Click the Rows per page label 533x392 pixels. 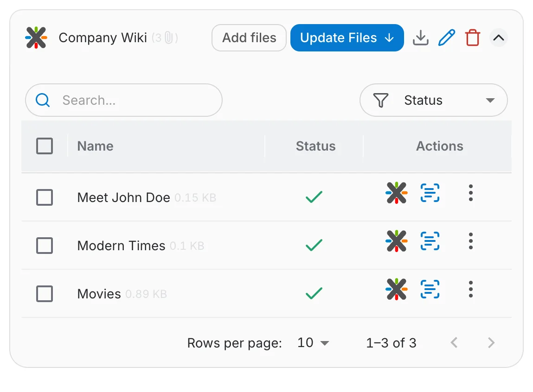tap(235, 343)
